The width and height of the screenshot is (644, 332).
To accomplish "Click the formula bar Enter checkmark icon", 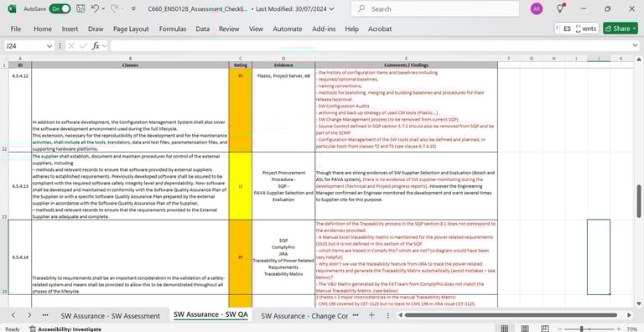I will 83,46.
